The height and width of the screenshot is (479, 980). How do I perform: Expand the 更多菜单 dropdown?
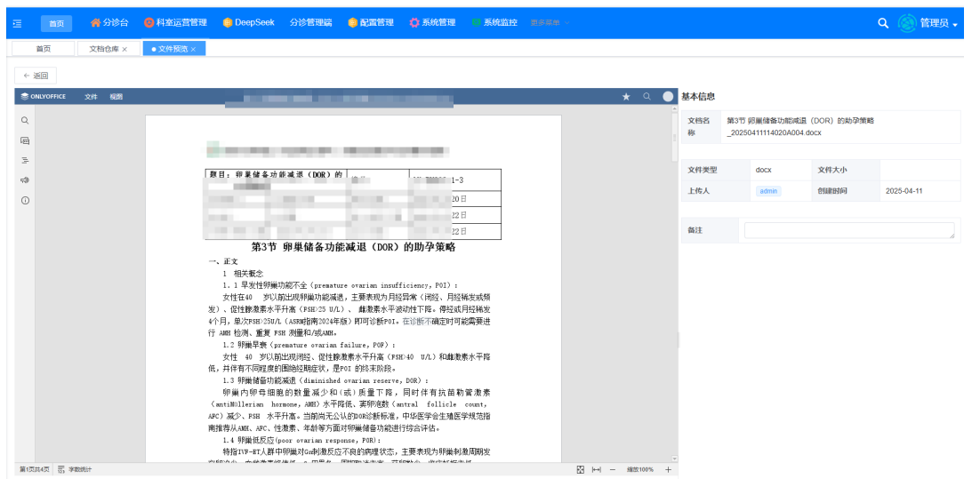pyautogui.click(x=550, y=23)
